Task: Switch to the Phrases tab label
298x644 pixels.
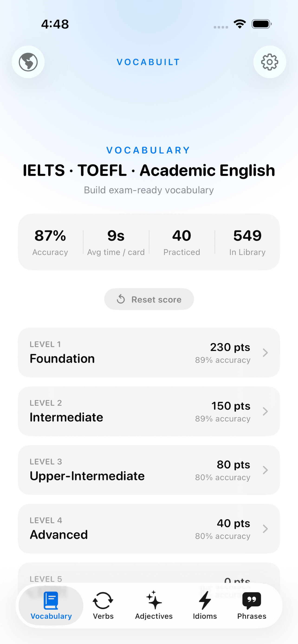Action: point(252,616)
